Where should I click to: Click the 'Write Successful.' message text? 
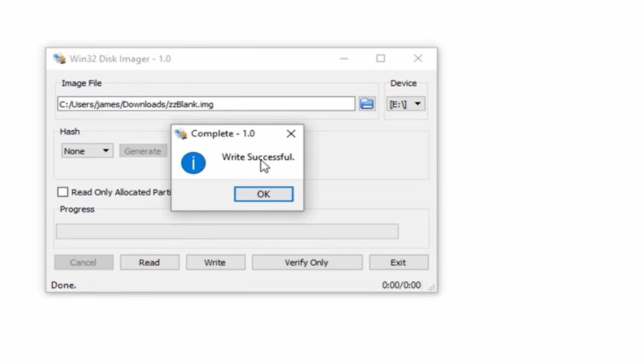click(258, 157)
